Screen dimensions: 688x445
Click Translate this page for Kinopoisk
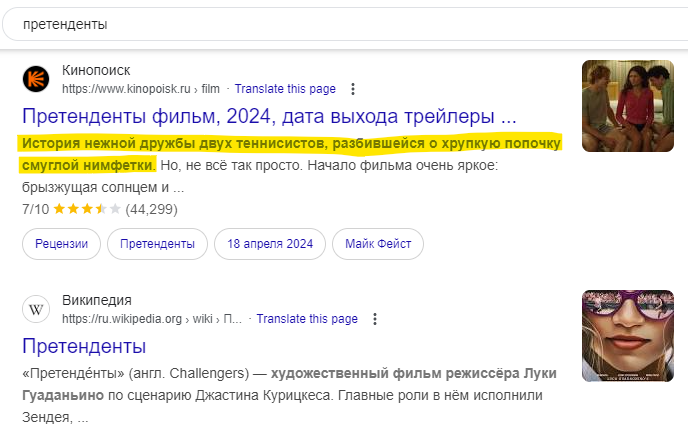point(285,89)
